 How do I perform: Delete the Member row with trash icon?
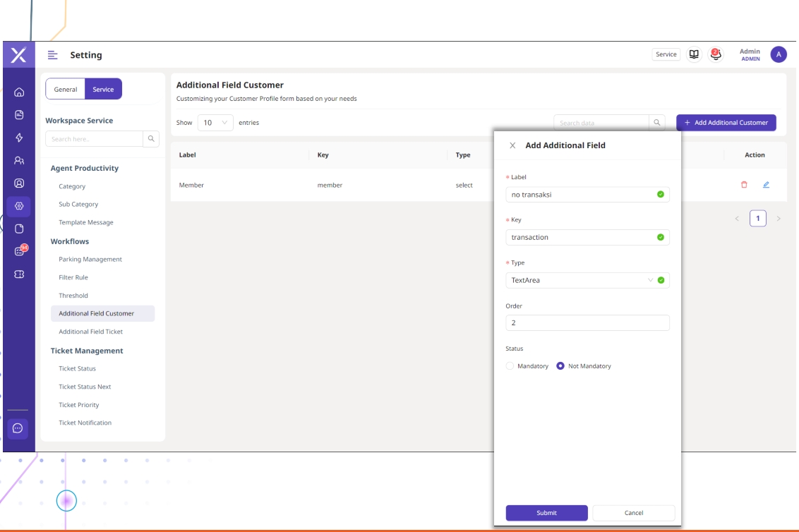coord(744,185)
